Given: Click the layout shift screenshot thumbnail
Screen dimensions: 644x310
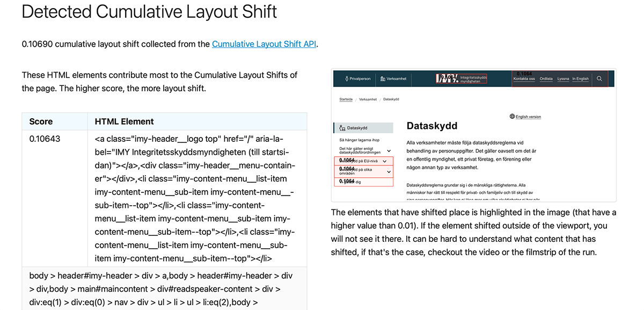Looking at the screenshot, I should [474, 135].
